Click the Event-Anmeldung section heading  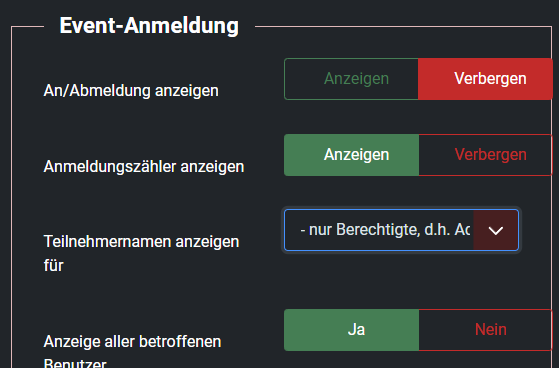point(149,25)
